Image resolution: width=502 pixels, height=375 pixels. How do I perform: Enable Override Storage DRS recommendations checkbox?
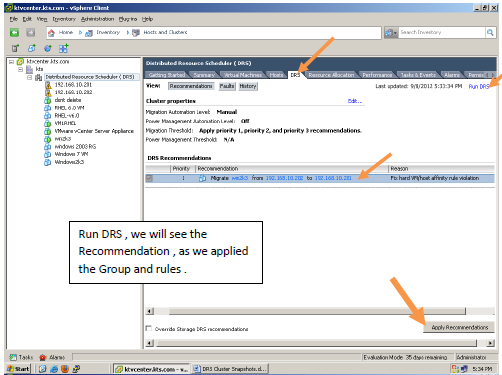pyautogui.click(x=149, y=329)
